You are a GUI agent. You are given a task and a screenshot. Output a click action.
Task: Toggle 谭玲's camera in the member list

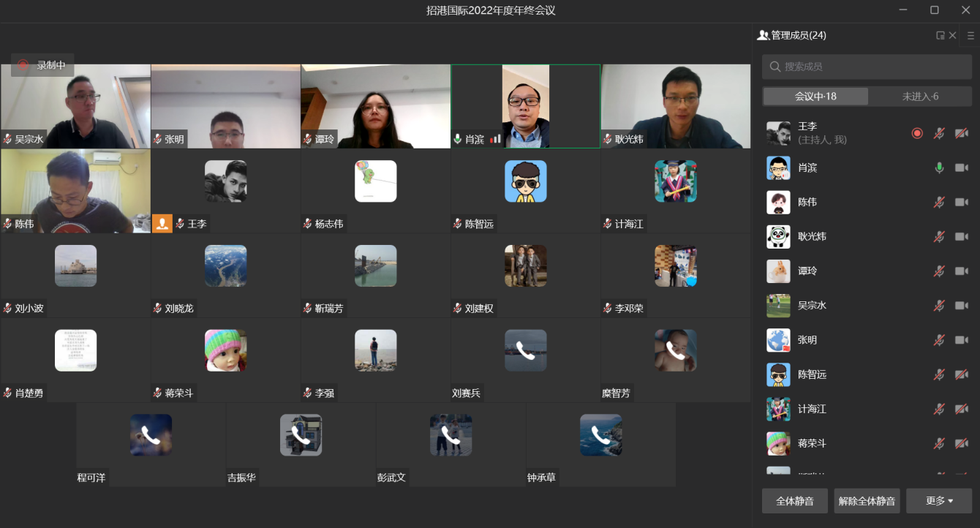click(961, 271)
